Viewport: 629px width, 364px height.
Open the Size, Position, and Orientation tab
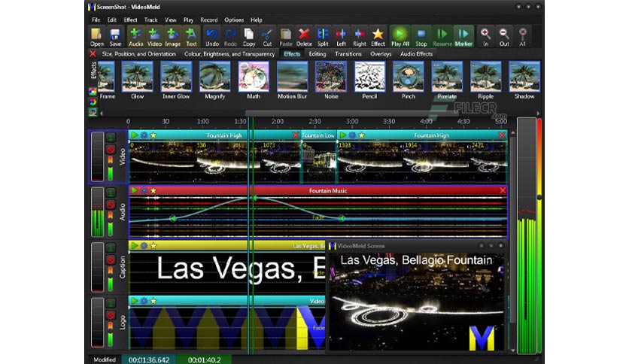138,53
